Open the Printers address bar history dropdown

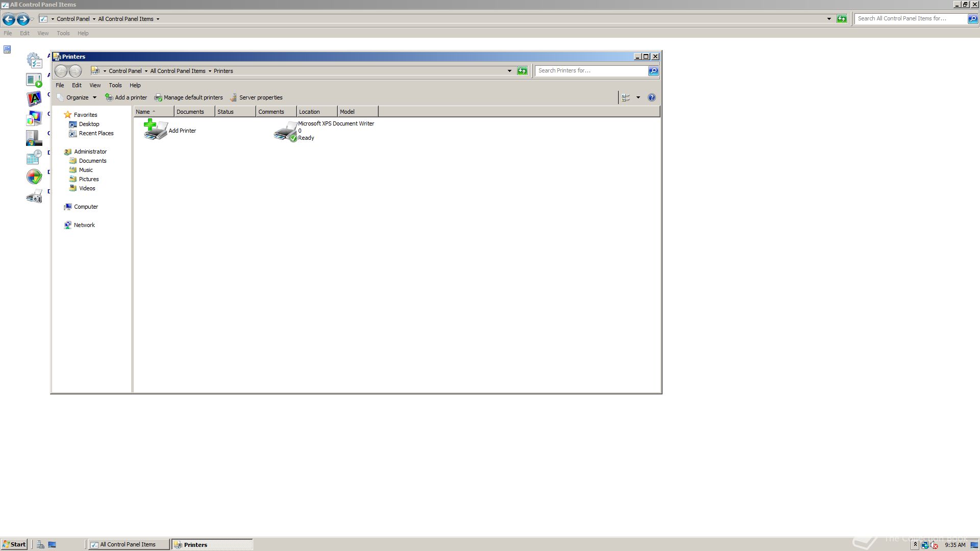[509, 71]
